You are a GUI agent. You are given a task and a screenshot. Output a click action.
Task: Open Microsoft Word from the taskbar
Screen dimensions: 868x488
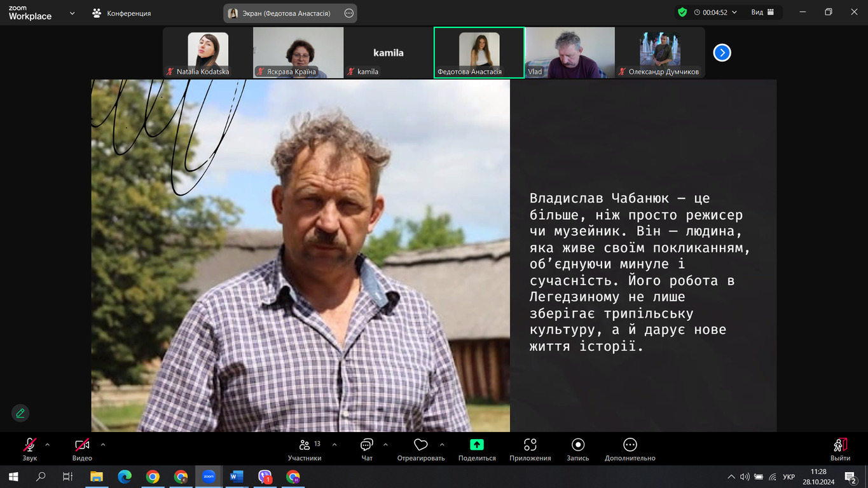[x=237, y=477]
